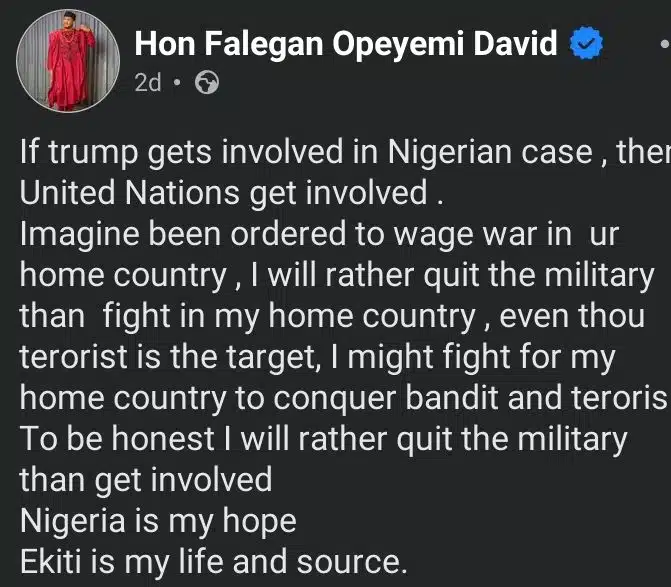Click the "United Nations get involved" line

click(x=225, y=194)
